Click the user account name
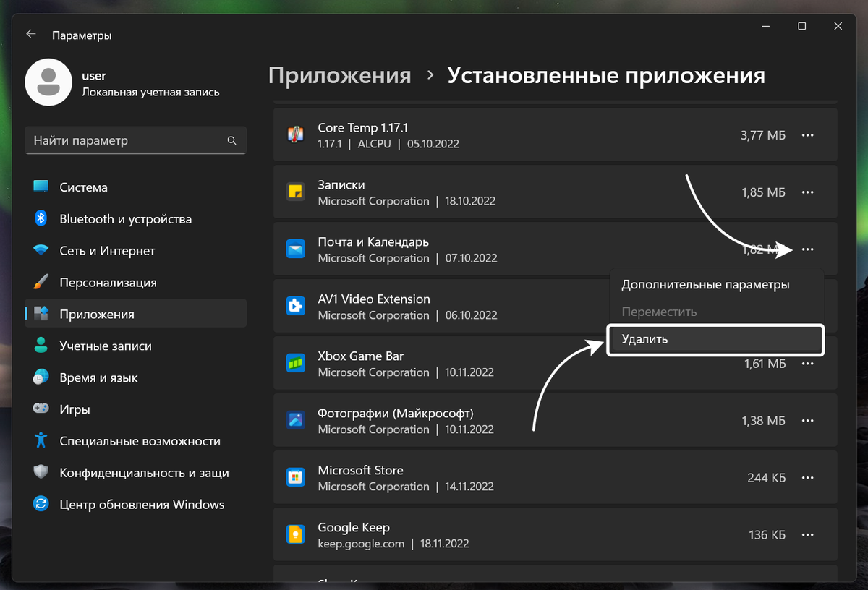Viewport: 868px width, 590px height. point(94,76)
